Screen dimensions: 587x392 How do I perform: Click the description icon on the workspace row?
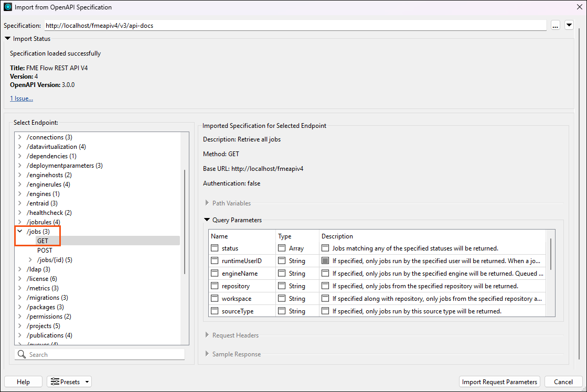coord(324,298)
